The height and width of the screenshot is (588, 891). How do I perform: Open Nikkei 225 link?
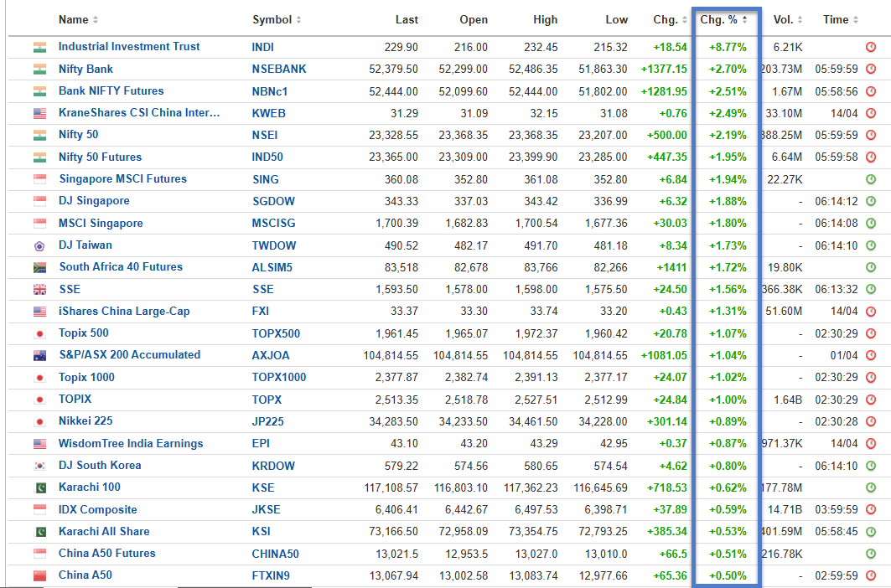coord(85,421)
